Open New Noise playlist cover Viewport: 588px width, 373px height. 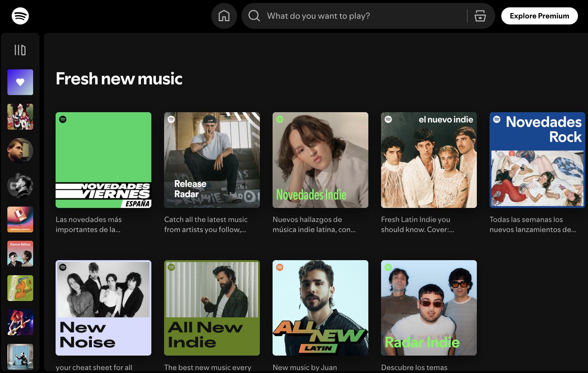point(103,308)
